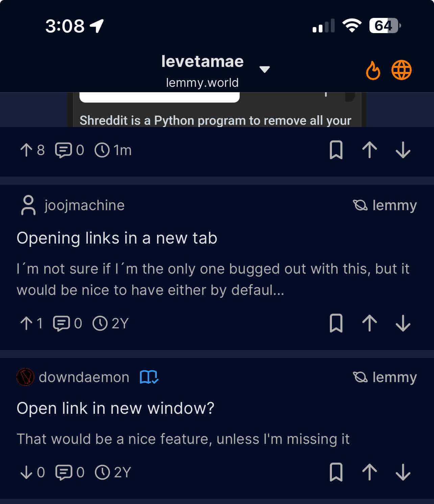The width and height of the screenshot is (434, 504).
Task: Tap downdaemon's red avatar image
Action: 25,377
